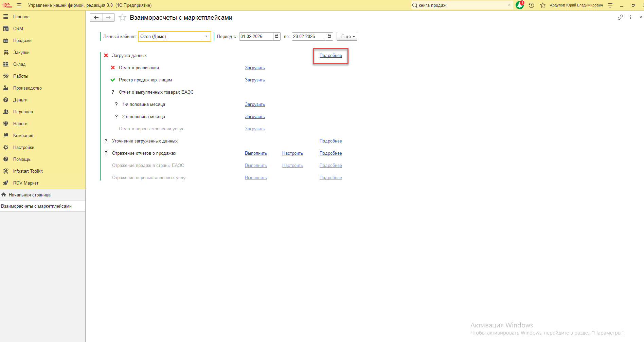Switch to Начальная страница tab
644x342 pixels.
(30, 195)
